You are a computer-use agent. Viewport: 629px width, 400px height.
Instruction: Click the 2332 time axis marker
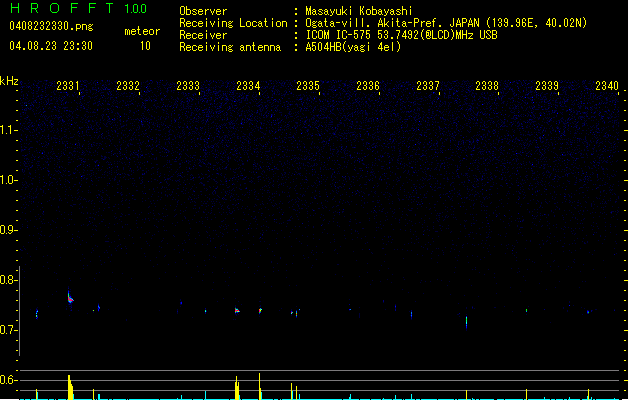tap(128, 85)
